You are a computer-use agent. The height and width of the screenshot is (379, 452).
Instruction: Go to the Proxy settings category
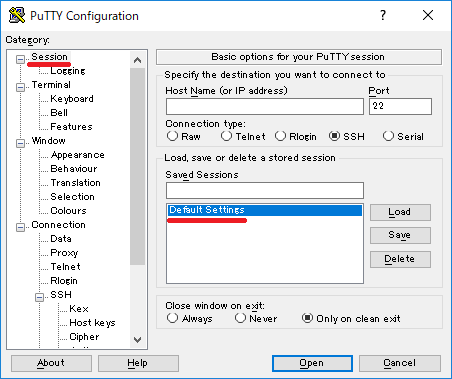(x=64, y=253)
